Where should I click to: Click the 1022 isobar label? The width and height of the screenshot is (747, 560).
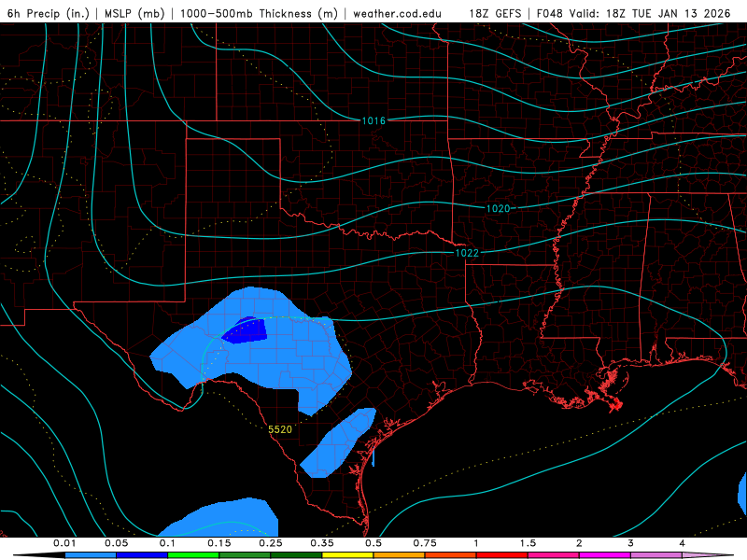tap(467, 253)
